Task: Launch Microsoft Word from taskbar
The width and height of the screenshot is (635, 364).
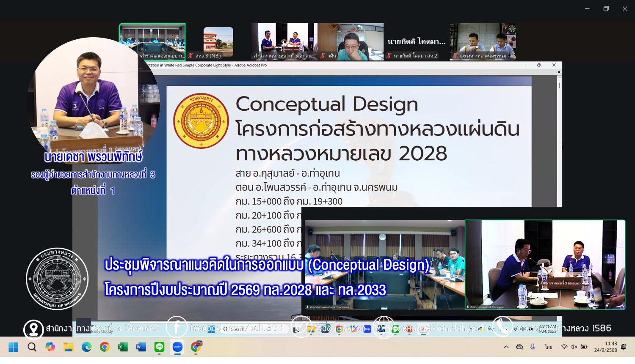Action: pos(141,347)
